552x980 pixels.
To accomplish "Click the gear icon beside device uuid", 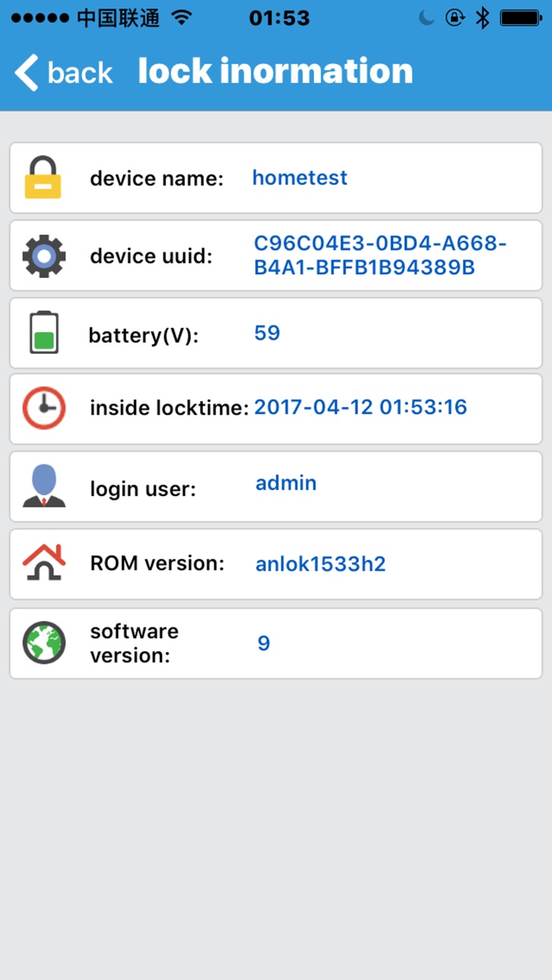I will pos(44,256).
